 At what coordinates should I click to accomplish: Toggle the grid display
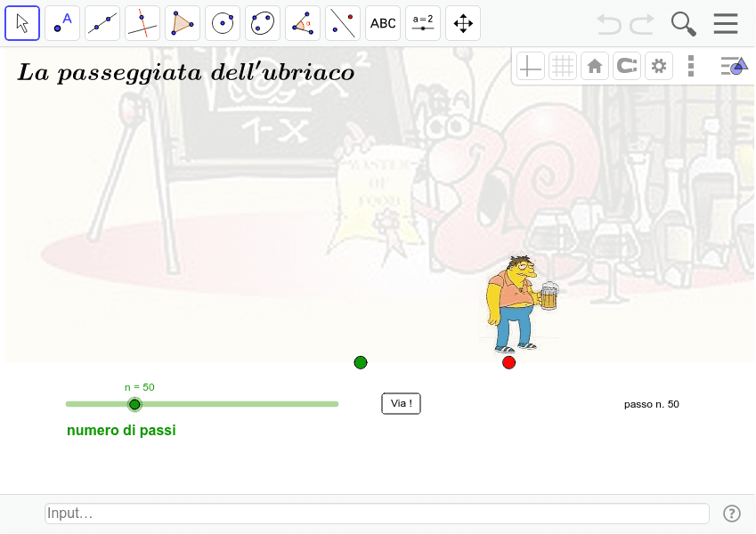point(562,66)
